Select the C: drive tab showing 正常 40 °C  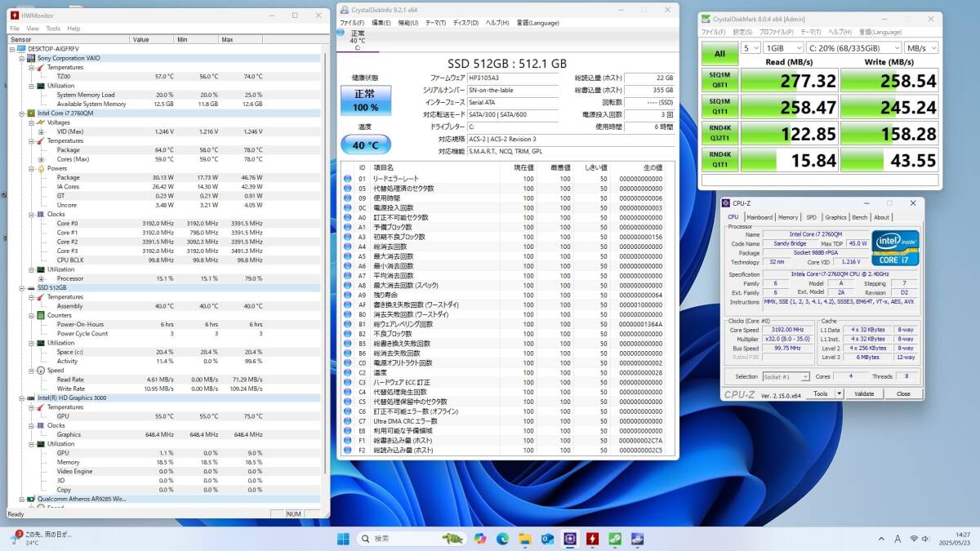point(357,39)
